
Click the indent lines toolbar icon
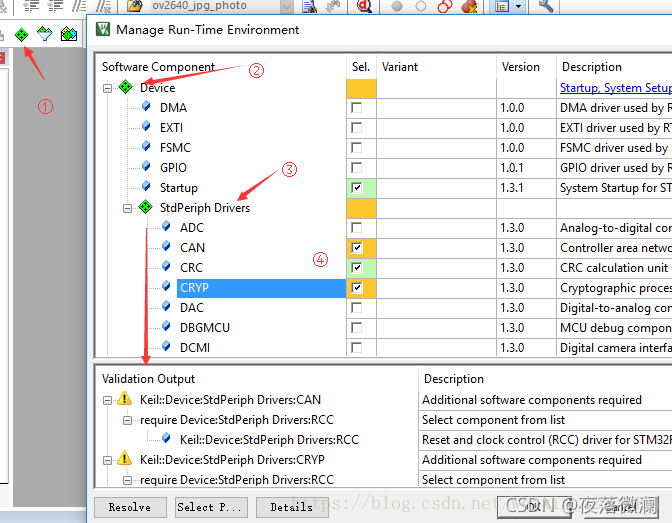coord(31,6)
